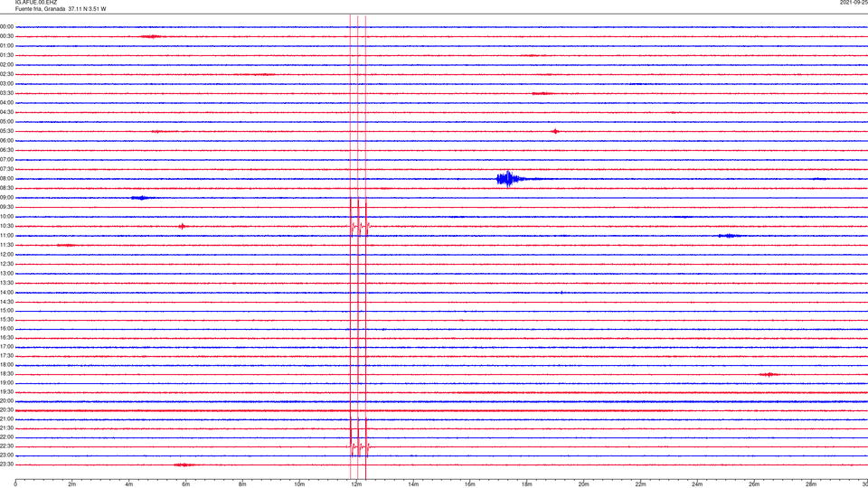Click the blue event on the 11:00 trace near 25m
Image resolution: width=868 pixels, height=488 pixels.
click(x=729, y=236)
